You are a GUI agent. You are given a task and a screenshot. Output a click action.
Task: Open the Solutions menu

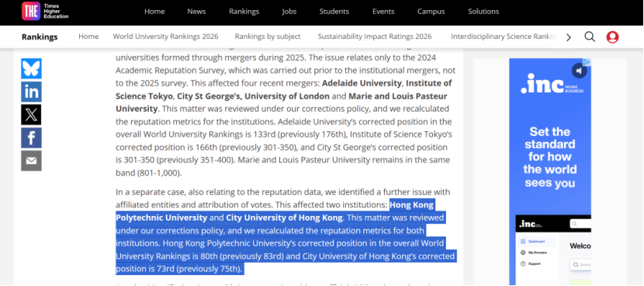coord(483,12)
